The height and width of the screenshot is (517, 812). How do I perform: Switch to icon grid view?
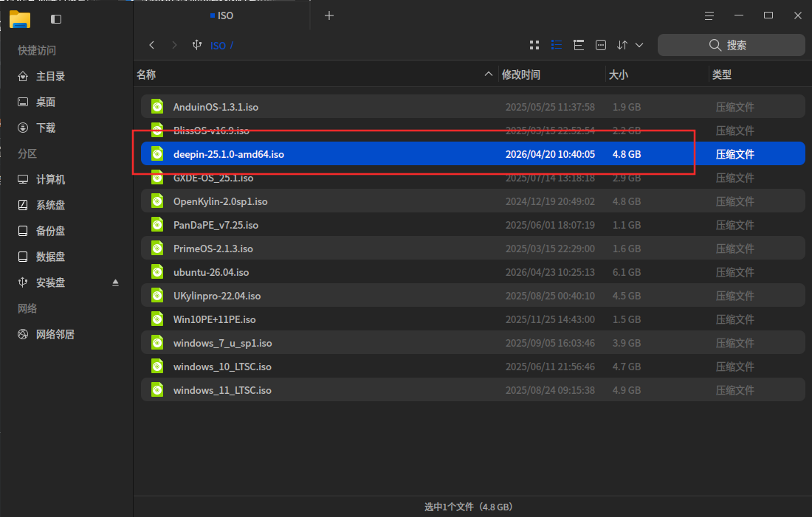click(x=534, y=45)
